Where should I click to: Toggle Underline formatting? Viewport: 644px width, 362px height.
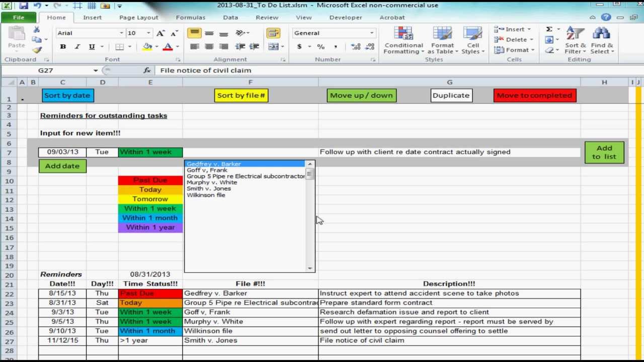pos(92,47)
